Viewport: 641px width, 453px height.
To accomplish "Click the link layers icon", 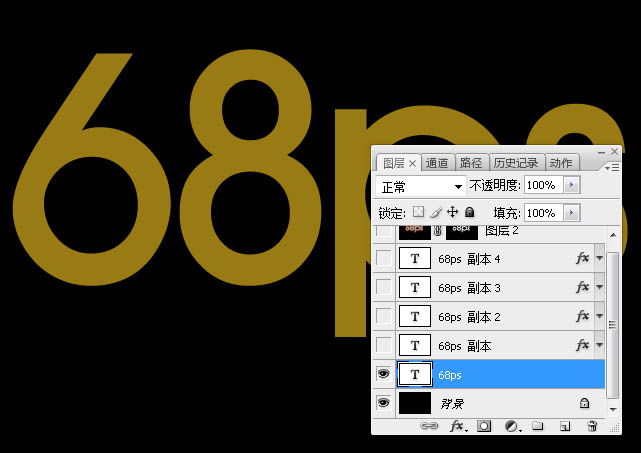I will coord(431,426).
